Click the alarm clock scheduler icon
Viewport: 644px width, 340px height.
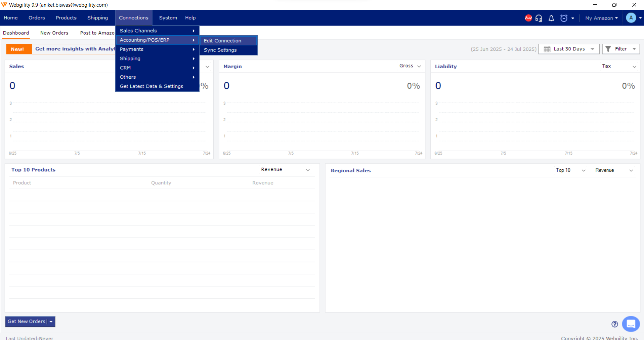(x=564, y=18)
